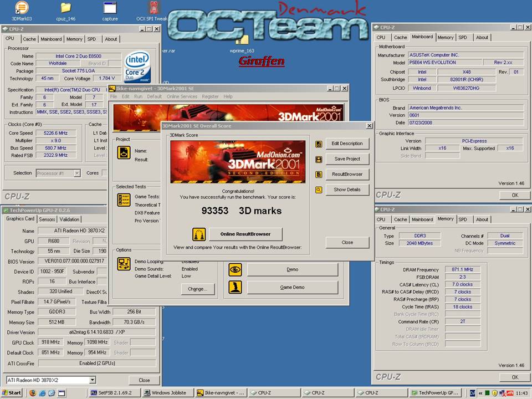The image size is (532, 399).
Task: Click the Demo button in 3DMark2001
Action: point(293,270)
